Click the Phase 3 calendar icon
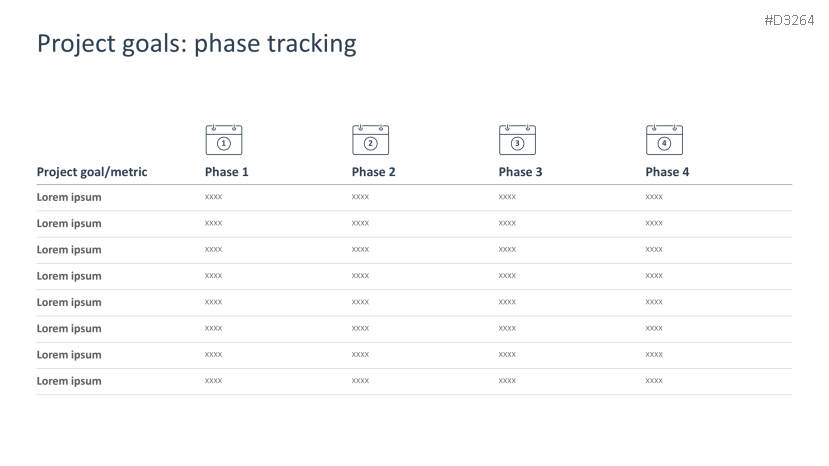This screenshot has width=829, height=466. [517, 140]
